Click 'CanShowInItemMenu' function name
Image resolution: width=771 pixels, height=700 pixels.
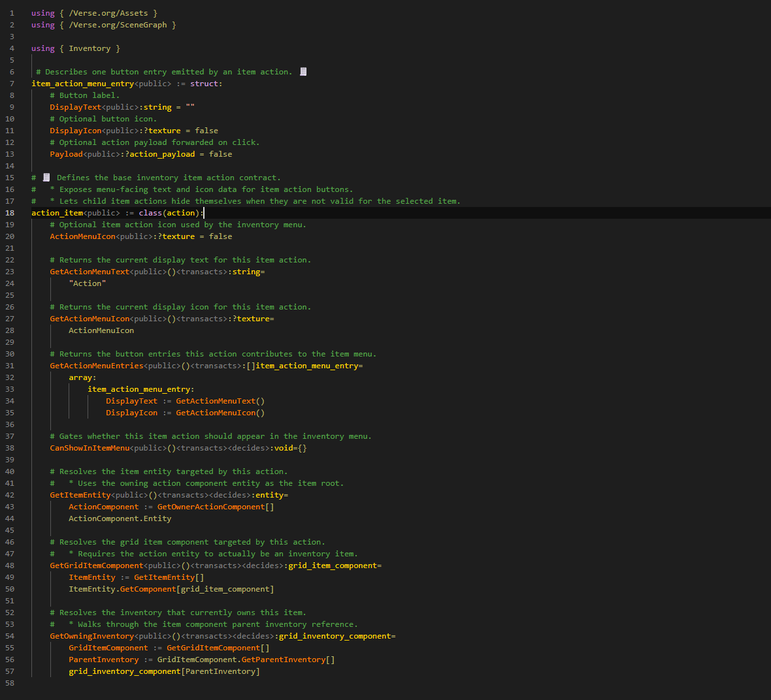pos(90,449)
